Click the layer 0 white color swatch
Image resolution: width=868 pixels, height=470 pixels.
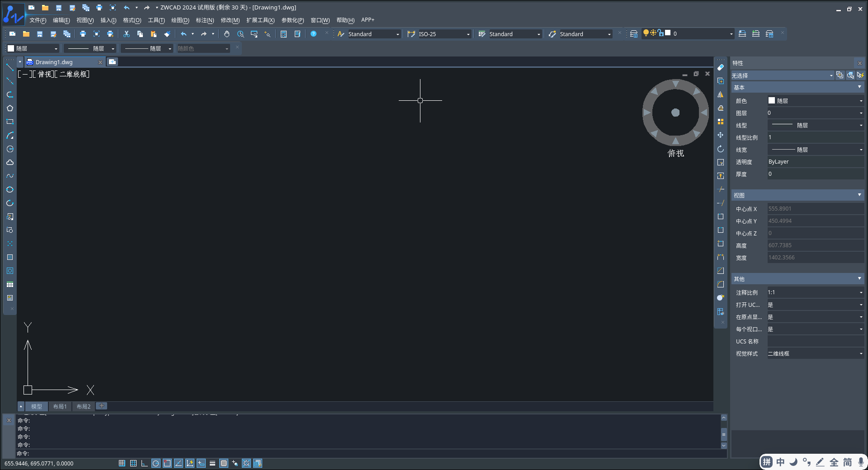pyautogui.click(x=668, y=33)
